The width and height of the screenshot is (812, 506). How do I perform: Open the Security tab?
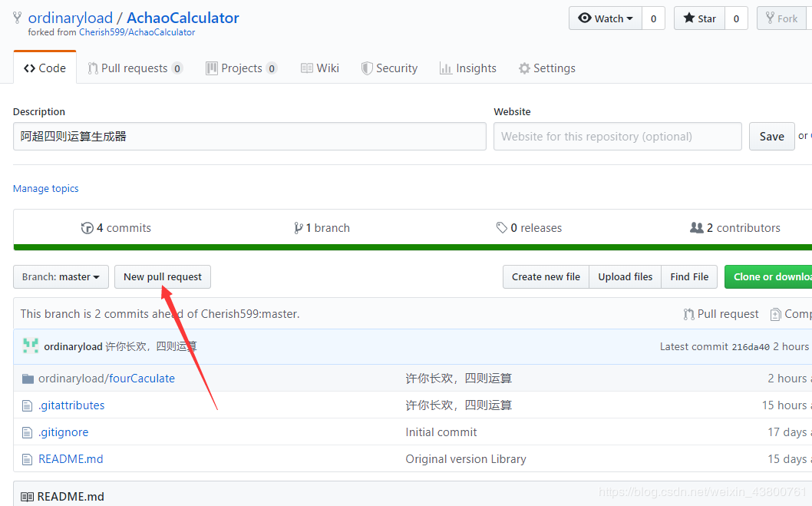click(x=389, y=68)
